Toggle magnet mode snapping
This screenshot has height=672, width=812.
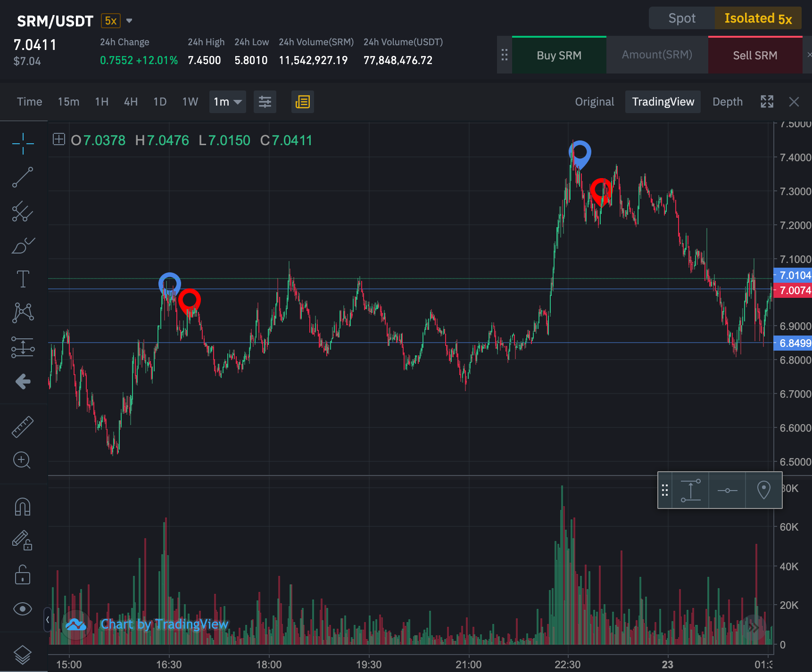coord(23,507)
